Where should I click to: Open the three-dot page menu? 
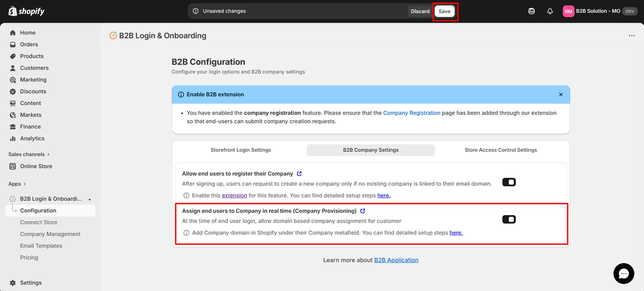click(632, 36)
